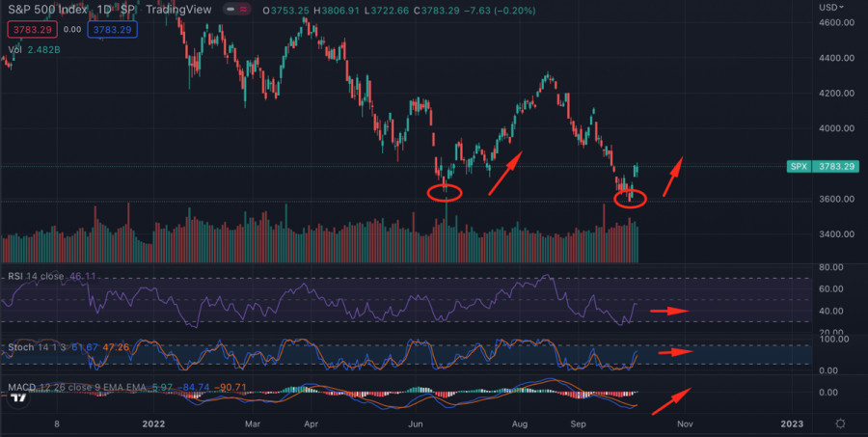Click the TradingView source label
Viewport: 868px width, 437px height.
coord(178,10)
